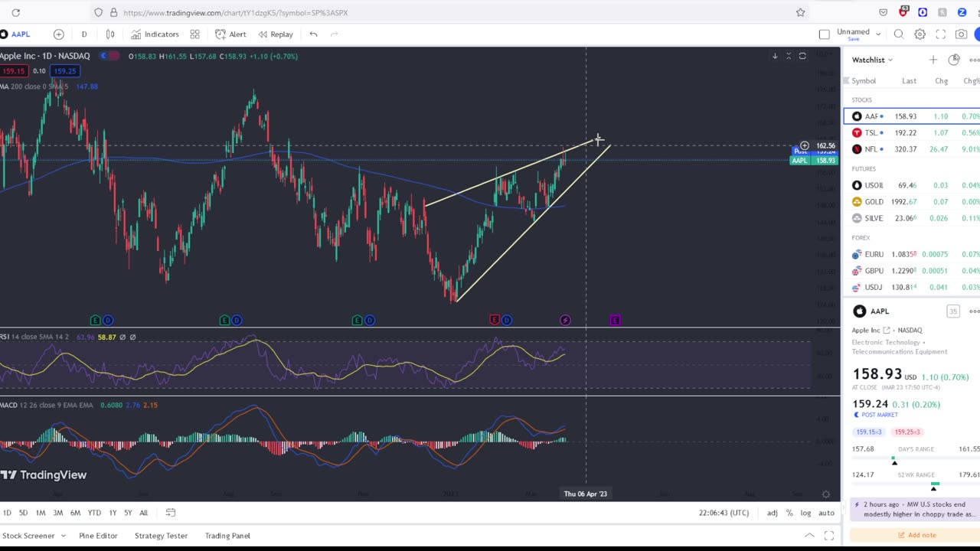Screen dimensions: 980x551
Task: Select the SILVER futures row
Action: (x=912, y=218)
